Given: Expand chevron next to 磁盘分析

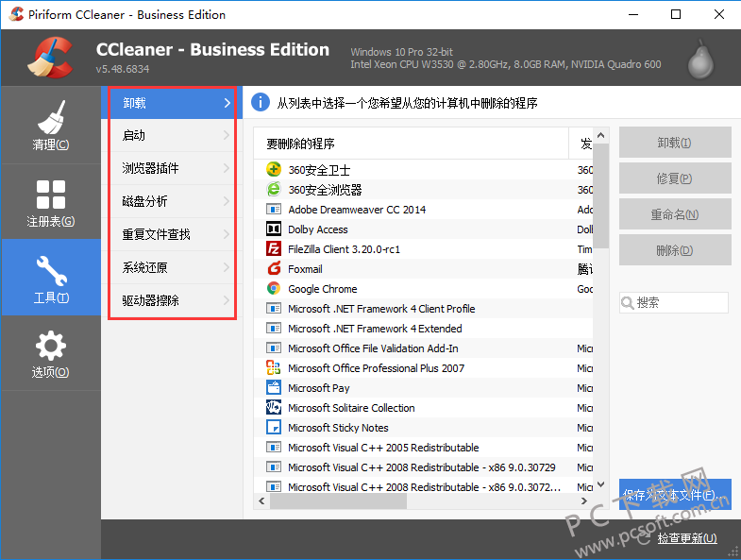Looking at the screenshot, I should [227, 201].
